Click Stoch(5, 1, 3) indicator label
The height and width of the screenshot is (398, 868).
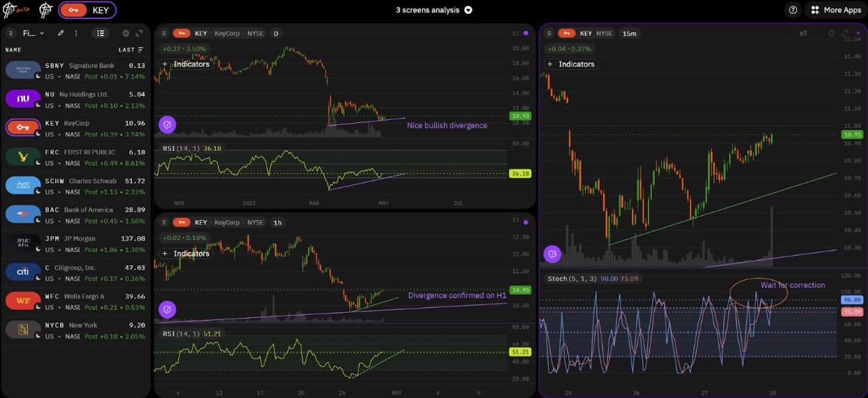[567, 279]
